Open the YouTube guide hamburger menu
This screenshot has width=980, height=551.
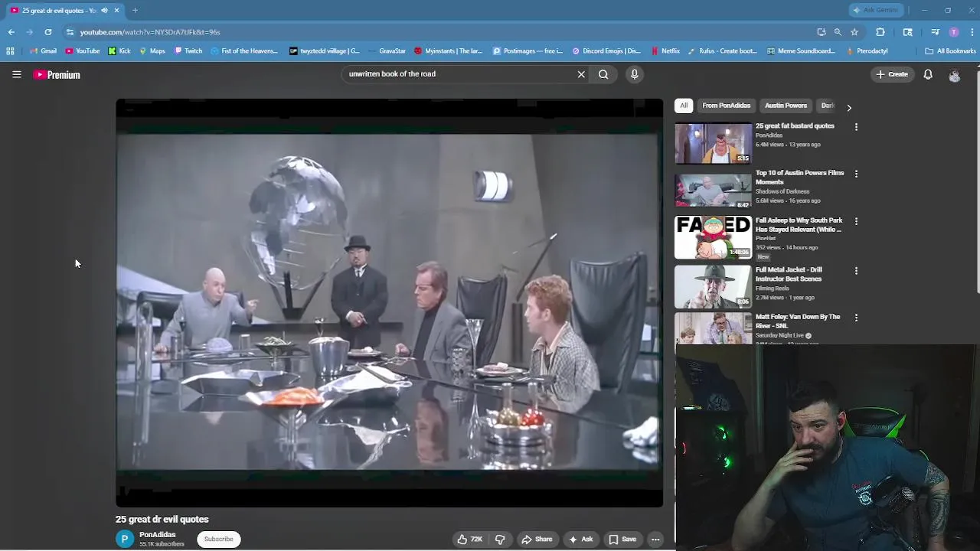(x=16, y=74)
